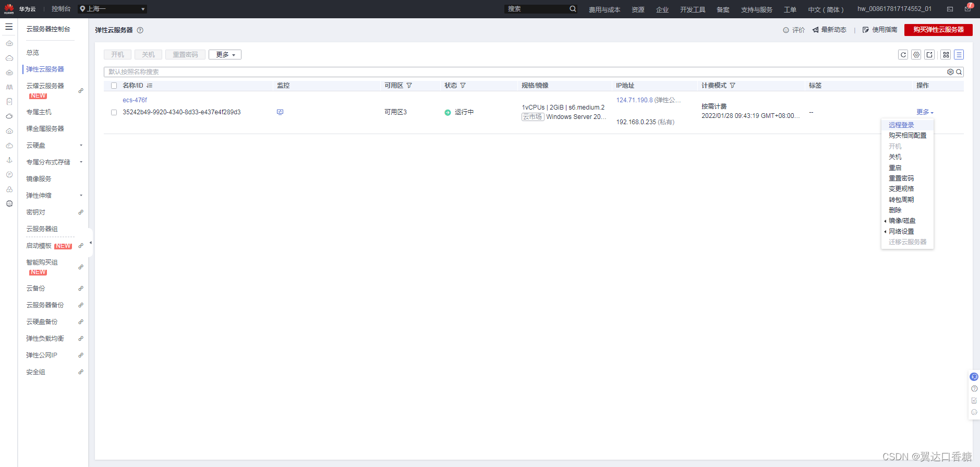Click the magnifier icon in the name search box
980x467 pixels.
click(x=959, y=72)
